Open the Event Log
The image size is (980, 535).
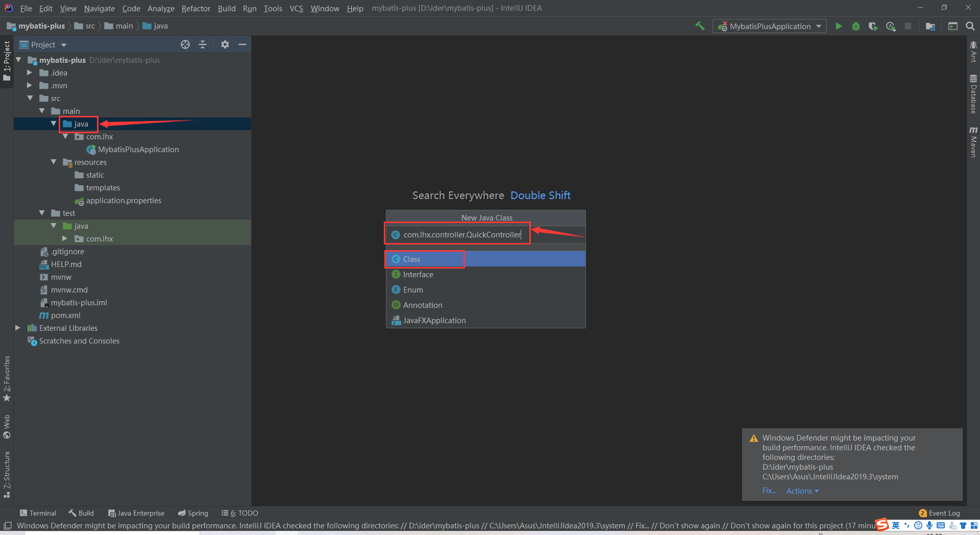(x=939, y=513)
